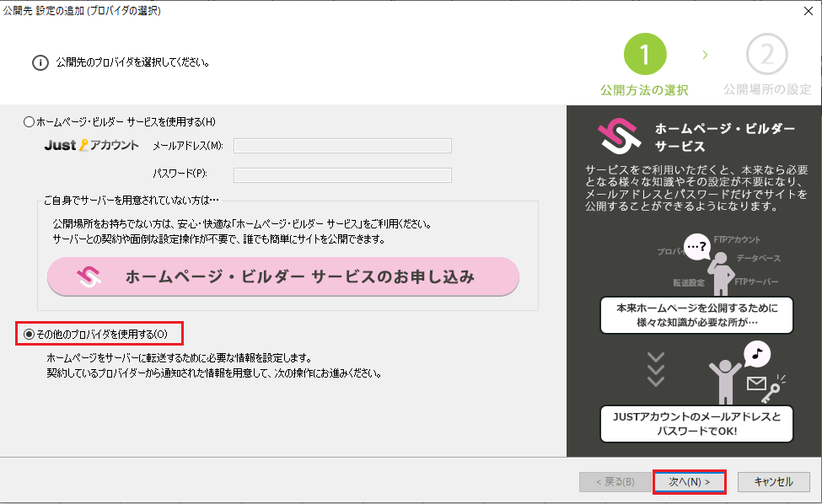Click the 次へ(N) button

click(x=690, y=481)
